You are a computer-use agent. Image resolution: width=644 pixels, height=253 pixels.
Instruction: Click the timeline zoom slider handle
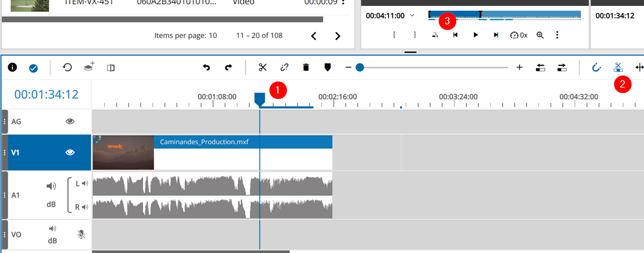pos(360,67)
